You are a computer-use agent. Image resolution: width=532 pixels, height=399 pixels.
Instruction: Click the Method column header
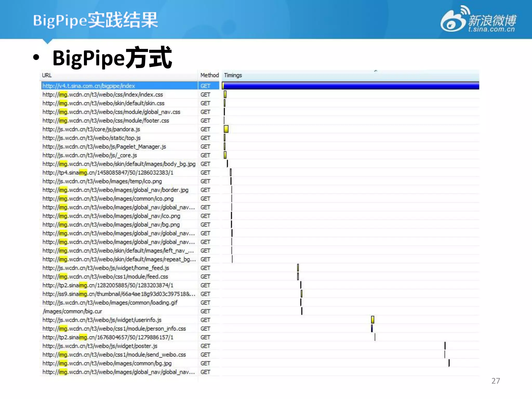tap(209, 75)
